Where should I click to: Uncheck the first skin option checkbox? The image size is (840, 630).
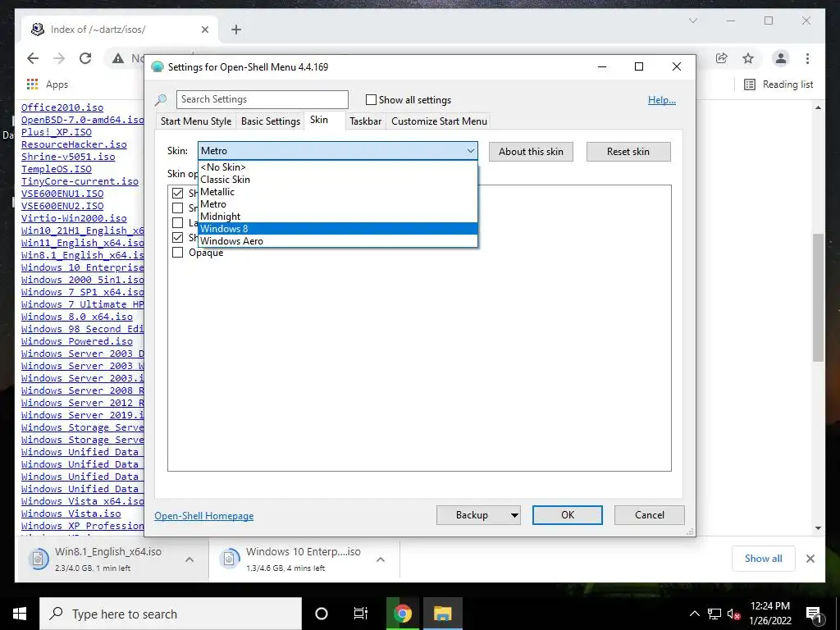pos(177,193)
